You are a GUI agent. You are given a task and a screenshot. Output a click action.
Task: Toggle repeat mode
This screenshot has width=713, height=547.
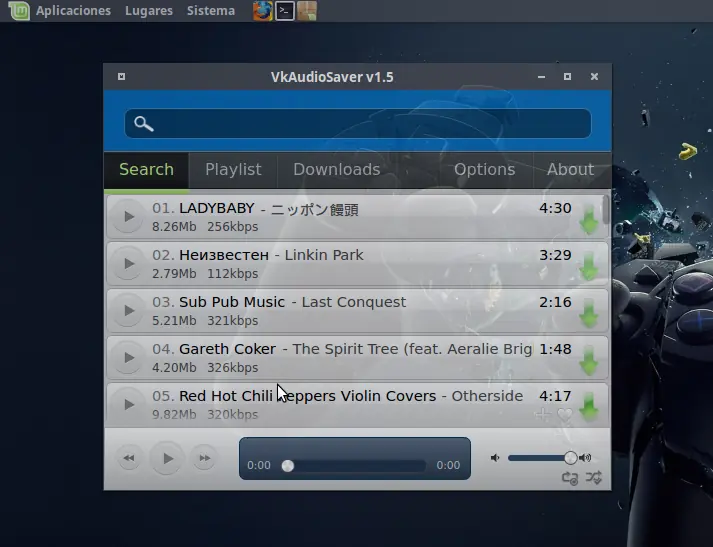(x=570, y=478)
